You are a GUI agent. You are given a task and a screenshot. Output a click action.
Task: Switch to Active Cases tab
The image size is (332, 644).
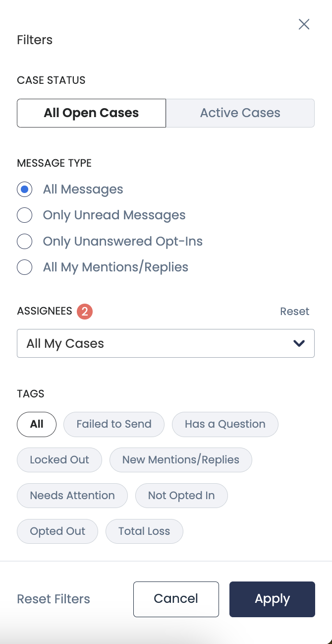(x=240, y=113)
